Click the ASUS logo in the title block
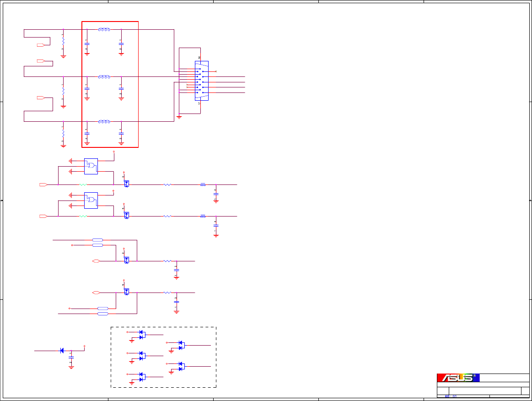 pos(458,378)
